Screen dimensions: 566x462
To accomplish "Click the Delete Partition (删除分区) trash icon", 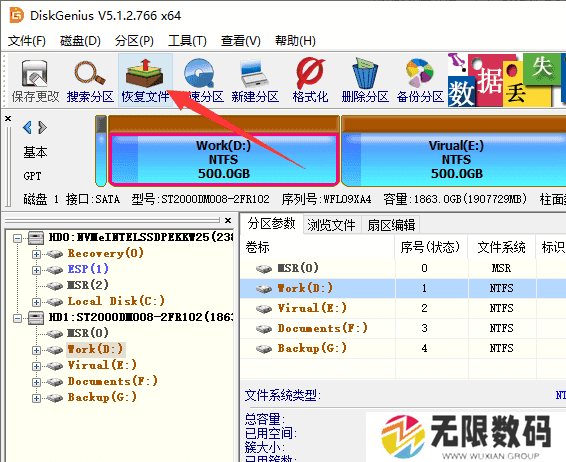I will click(365, 81).
